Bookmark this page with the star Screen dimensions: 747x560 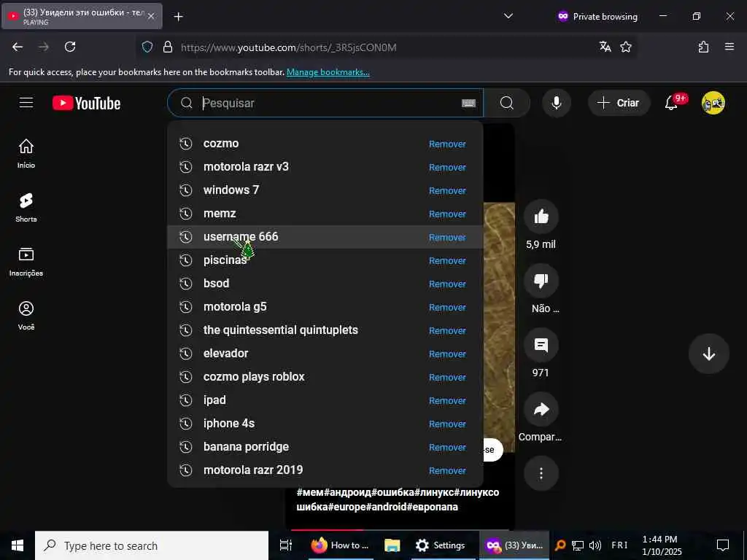tap(626, 47)
